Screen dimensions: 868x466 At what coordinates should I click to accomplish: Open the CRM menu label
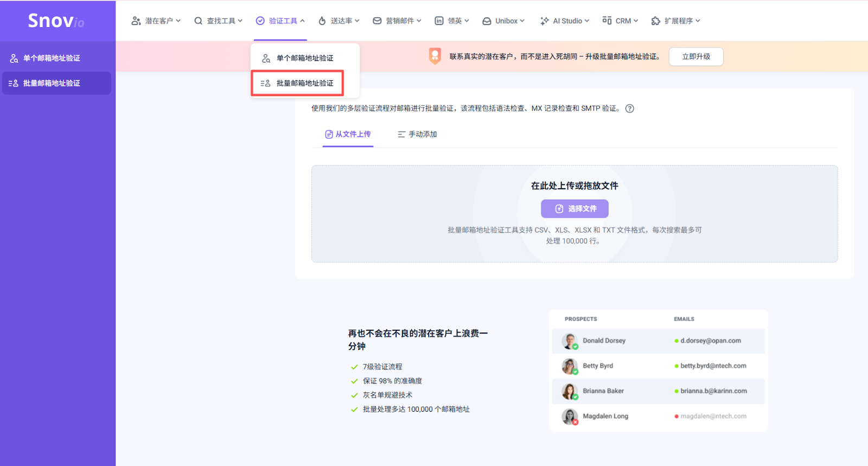click(623, 21)
